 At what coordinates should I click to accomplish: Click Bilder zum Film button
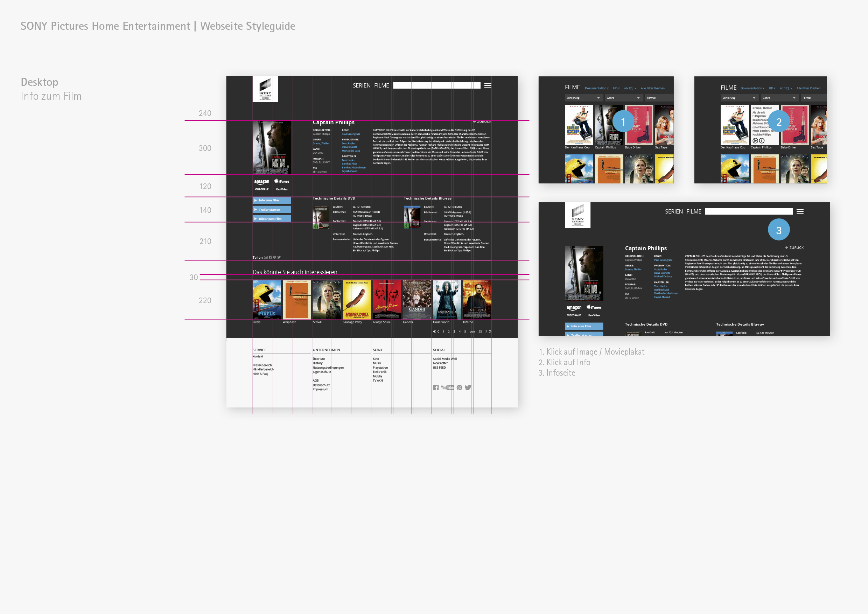pos(272,218)
